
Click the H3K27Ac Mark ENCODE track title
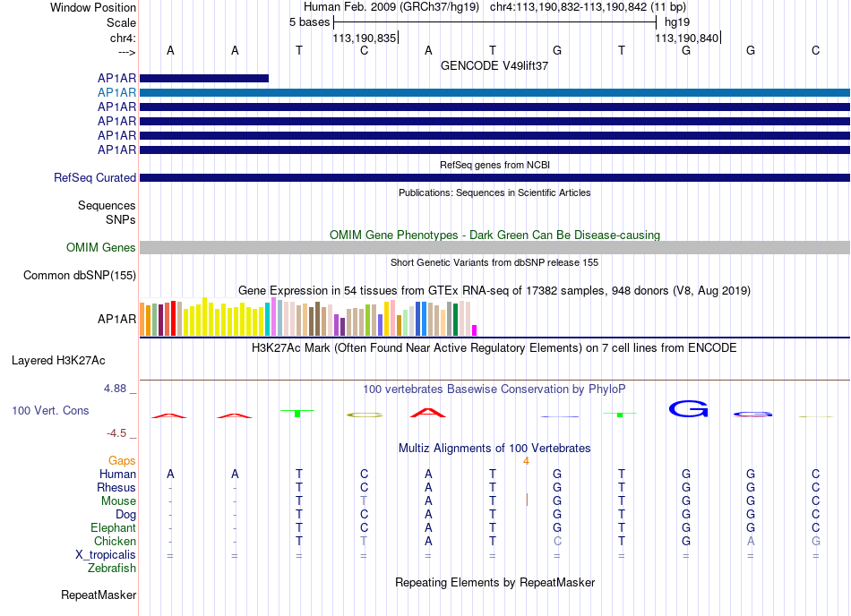pos(494,348)
